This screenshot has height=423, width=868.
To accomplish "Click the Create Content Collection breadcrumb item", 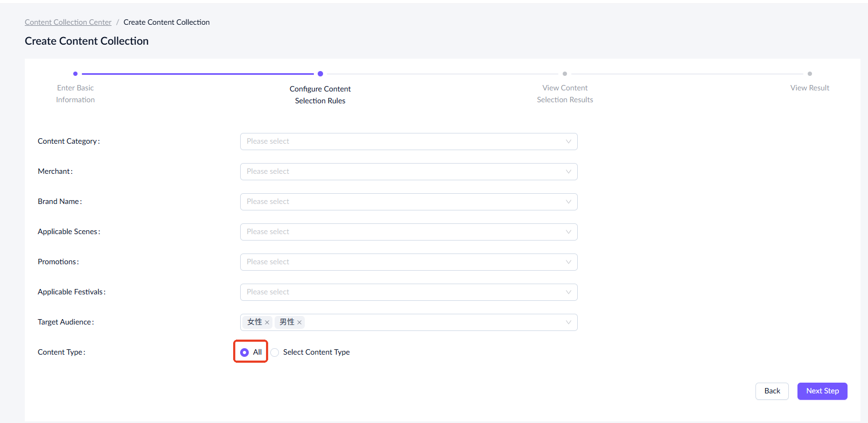I will click(166, 22).
